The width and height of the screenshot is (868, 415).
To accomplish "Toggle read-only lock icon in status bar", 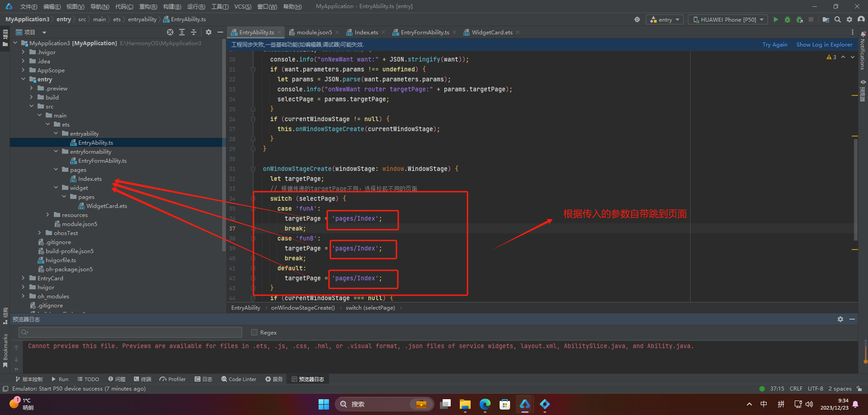I will [x=859, y=389].
